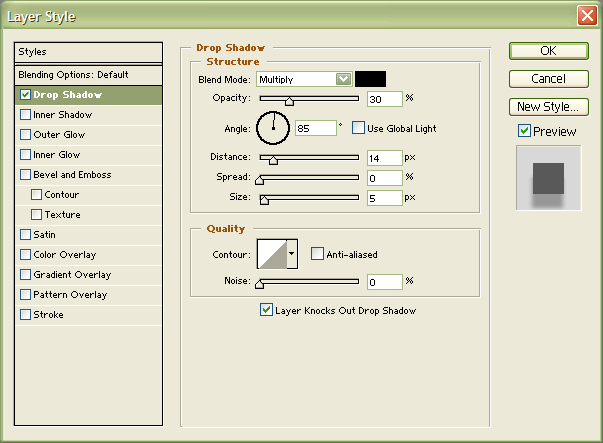Enable the Anti-aliased checkbox
This screenshot has width=603, height=443.
(317, 254)
